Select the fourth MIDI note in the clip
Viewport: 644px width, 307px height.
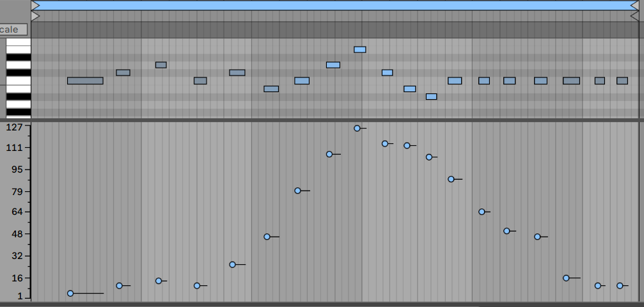(x=200, y=81)
